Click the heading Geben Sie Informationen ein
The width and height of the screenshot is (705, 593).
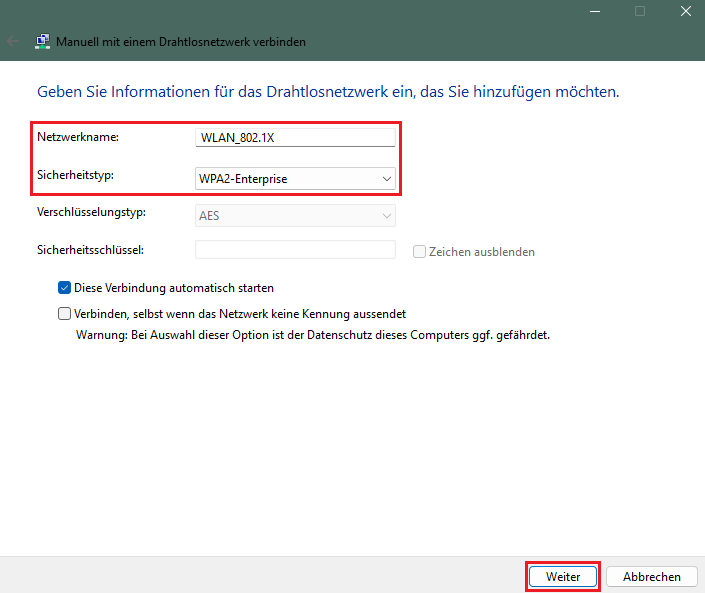[x=328, y=92]
